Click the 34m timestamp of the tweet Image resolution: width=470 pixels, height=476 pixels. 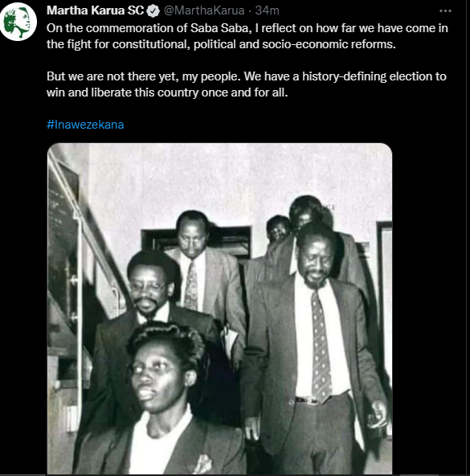pos(267,10)
